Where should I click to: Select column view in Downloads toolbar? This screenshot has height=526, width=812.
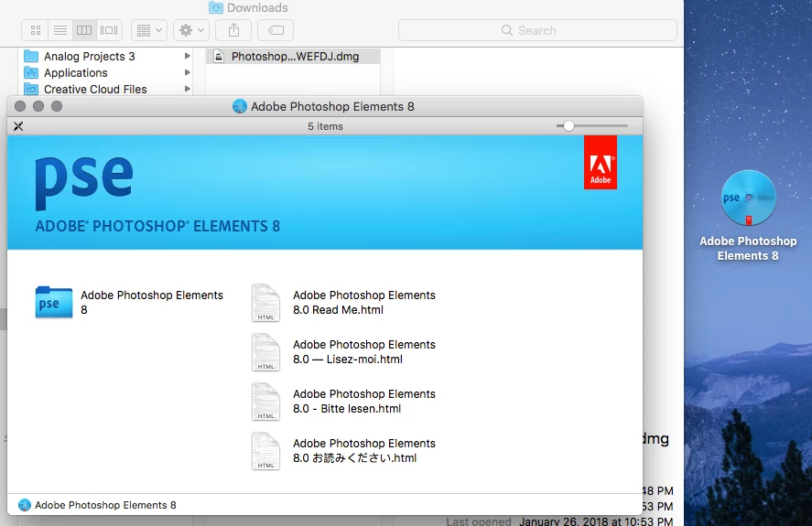coord(84,30)
